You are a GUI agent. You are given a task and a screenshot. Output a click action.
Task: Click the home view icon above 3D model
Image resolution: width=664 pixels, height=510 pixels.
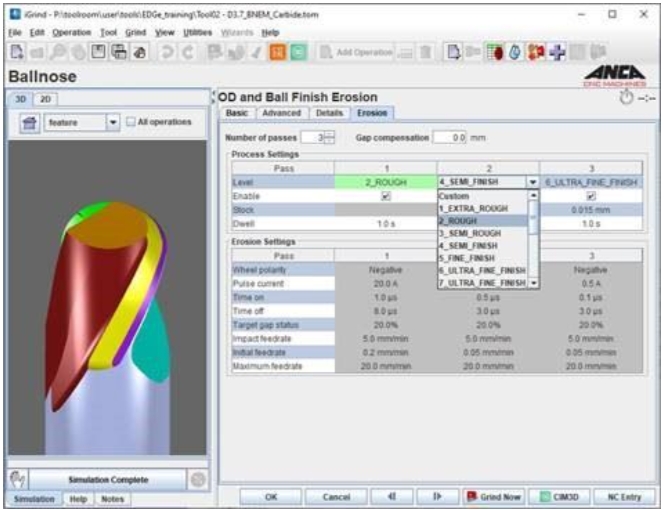click(30, 123)
